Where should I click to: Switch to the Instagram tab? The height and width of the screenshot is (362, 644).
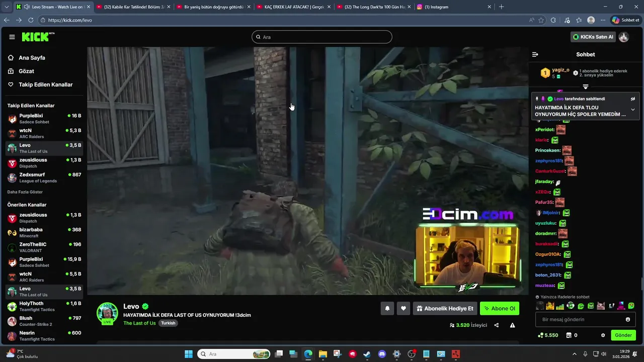[455, 7]
